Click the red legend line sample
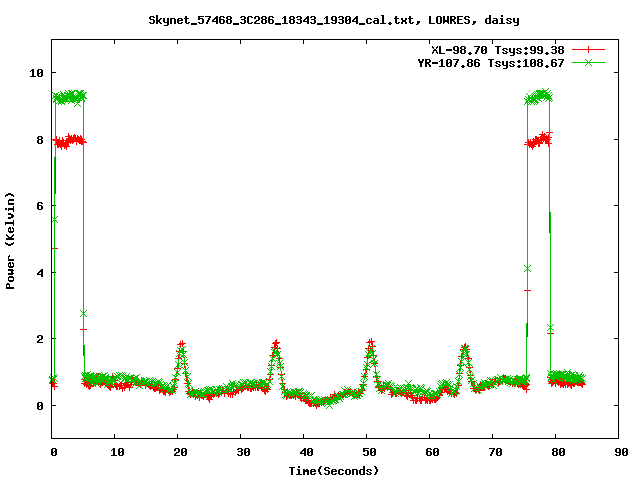 588,50
